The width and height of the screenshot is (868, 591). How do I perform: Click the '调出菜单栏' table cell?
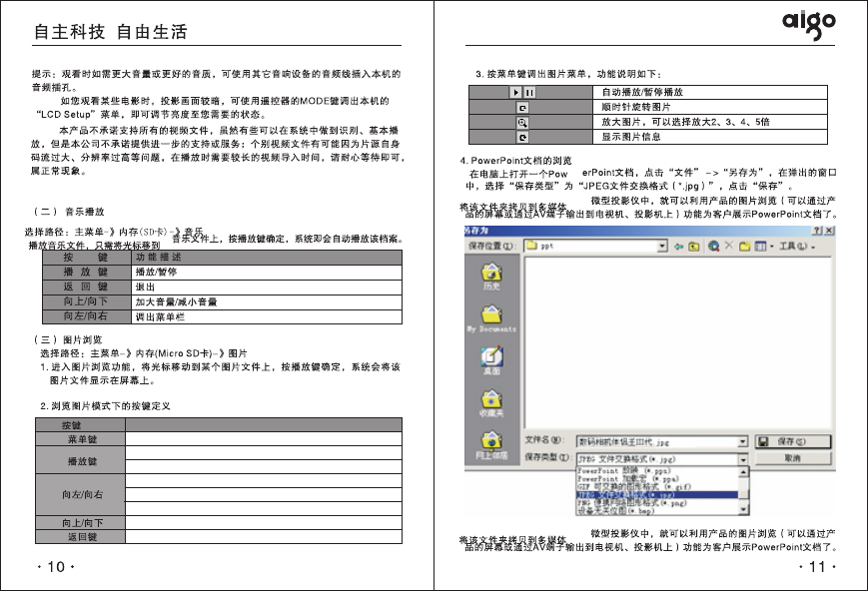coord(267,316)
